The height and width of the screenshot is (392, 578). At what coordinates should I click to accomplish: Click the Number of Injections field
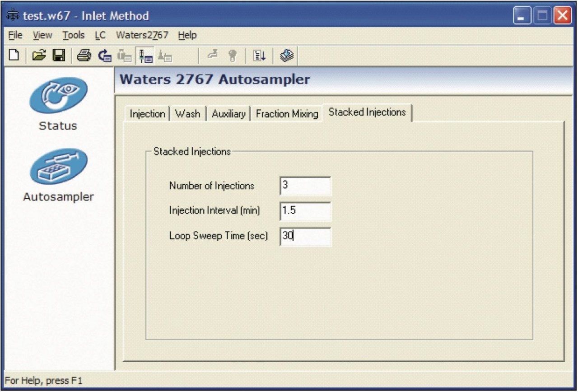click(305, 186)
